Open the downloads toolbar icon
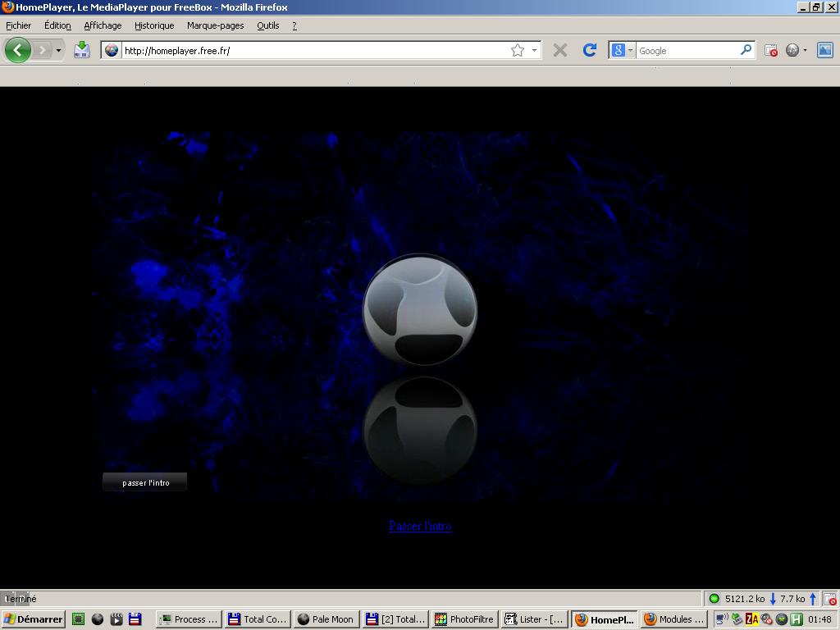 [x=82, y=50]
